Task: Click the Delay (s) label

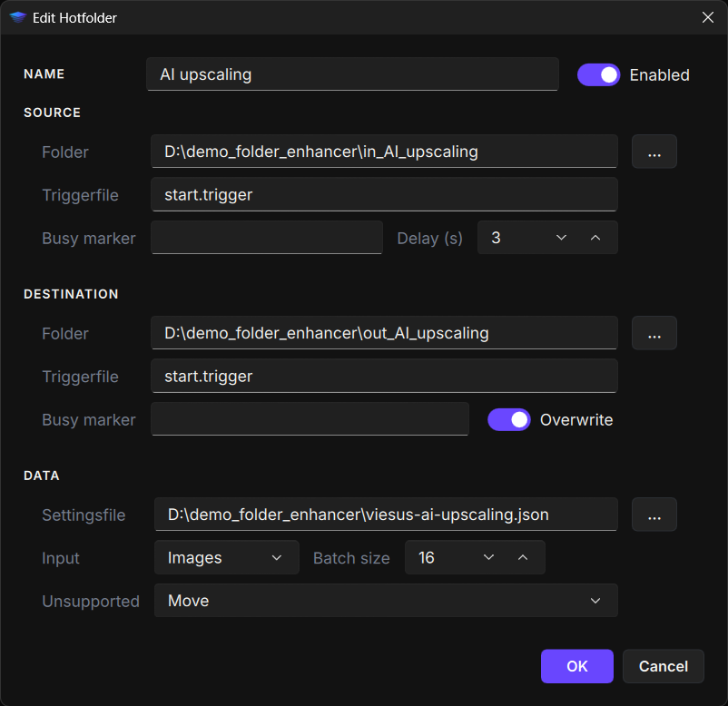Action: [430, 239]
